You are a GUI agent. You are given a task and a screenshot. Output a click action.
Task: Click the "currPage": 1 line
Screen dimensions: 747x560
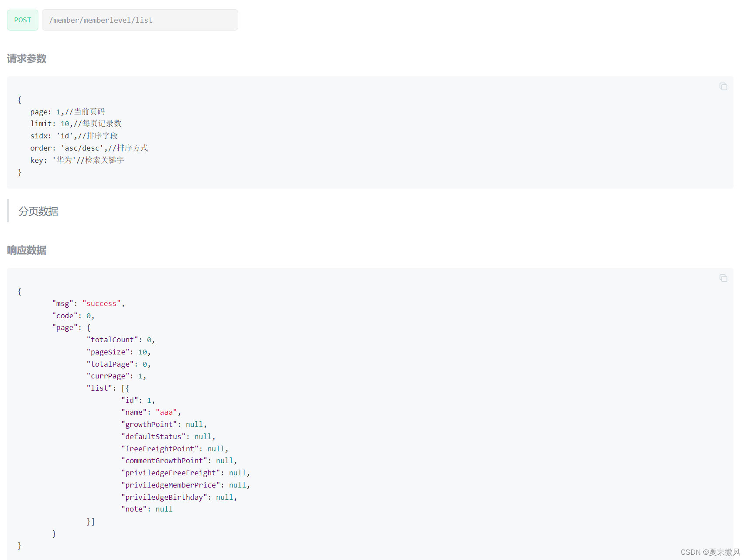click(x=117, y=376)
